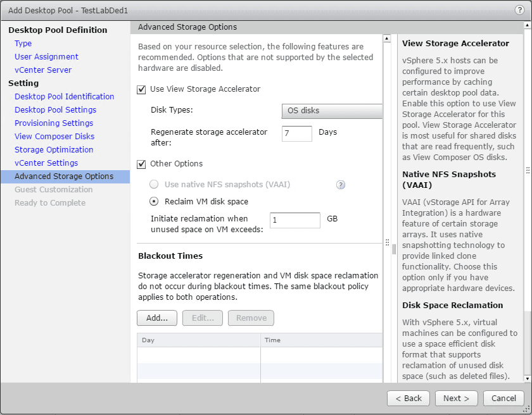Go to Storage Optimization step
The width and height of the screenshot is (532, 415).
click(54, 149)
